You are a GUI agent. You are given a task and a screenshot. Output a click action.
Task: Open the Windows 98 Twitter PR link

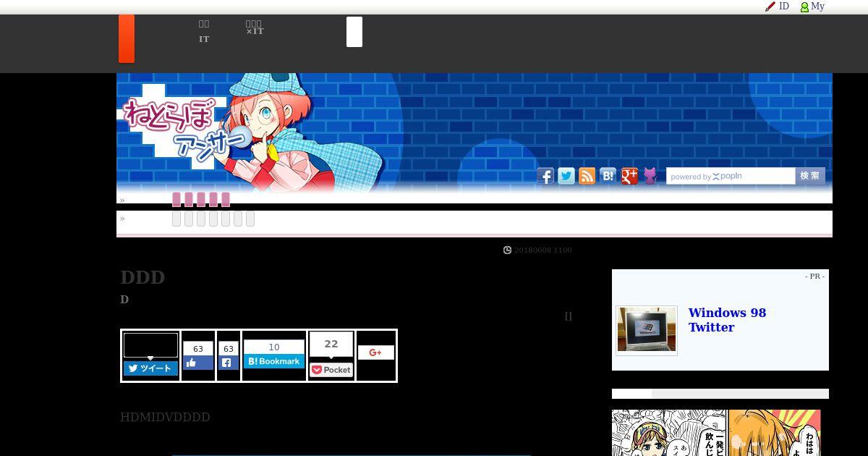click(727, 320)
